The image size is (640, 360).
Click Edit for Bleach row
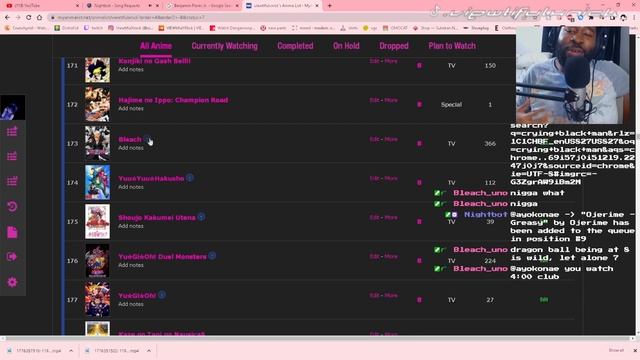374,139
